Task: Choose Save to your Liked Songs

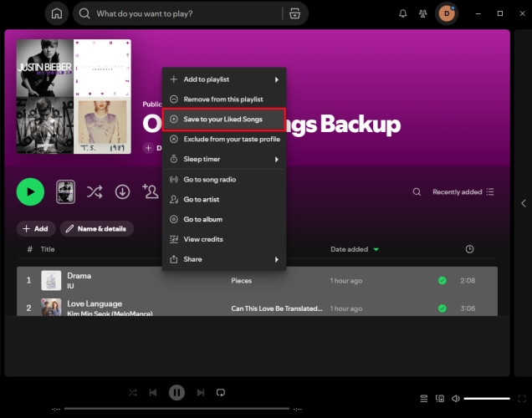Action: (224, 120)
